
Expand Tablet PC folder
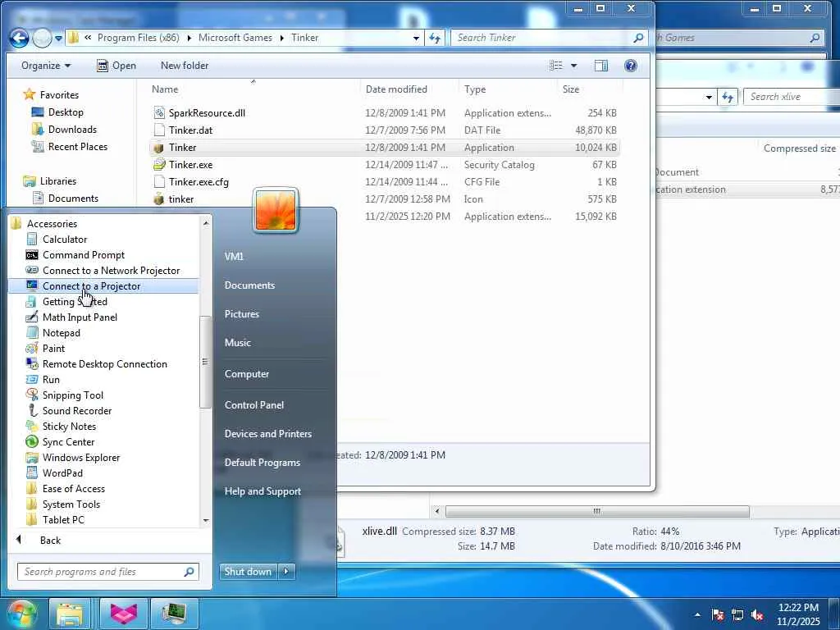tap(62, 519)
